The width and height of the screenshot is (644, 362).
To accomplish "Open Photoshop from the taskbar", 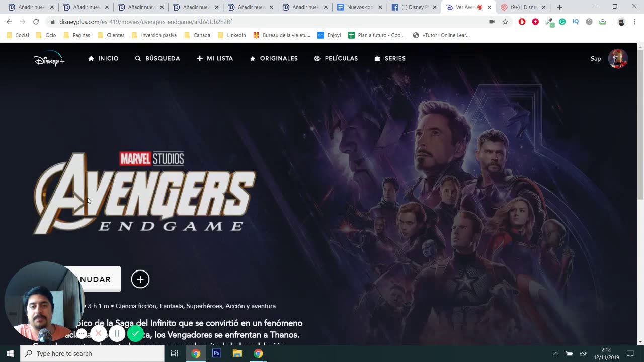I will coord(216,353).
